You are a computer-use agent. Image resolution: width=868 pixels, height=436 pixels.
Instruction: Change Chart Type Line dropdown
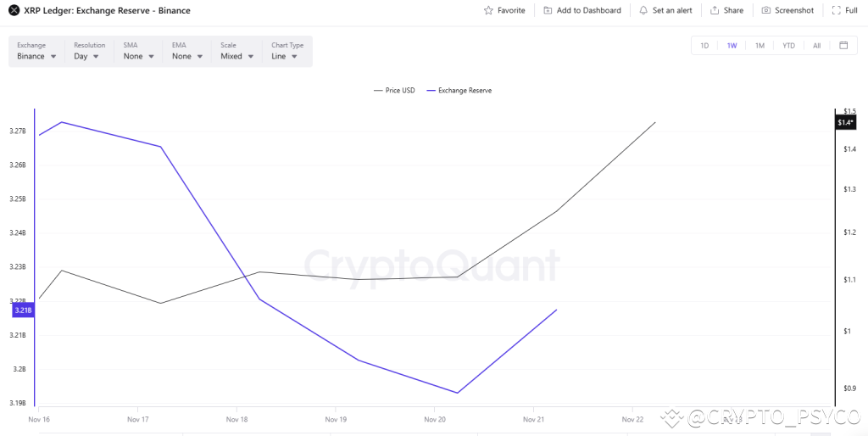click(285, 56)
